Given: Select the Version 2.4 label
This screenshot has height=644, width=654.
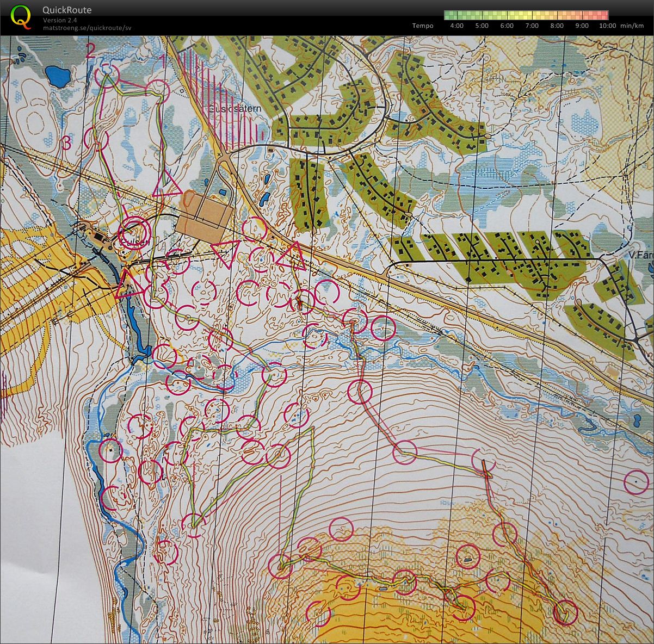Looking at the screenshot, I should (60, 20).
